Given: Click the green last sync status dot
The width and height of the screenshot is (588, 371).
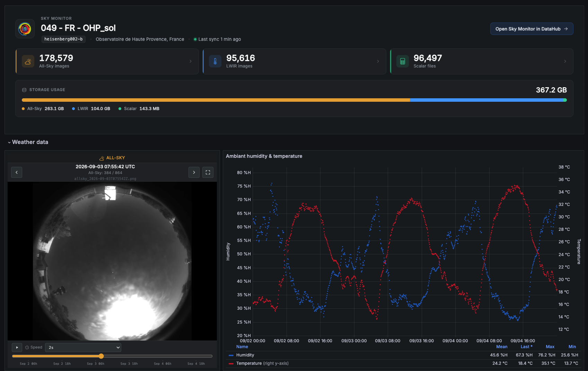Looking at the screenshot, I should [195, 39].
